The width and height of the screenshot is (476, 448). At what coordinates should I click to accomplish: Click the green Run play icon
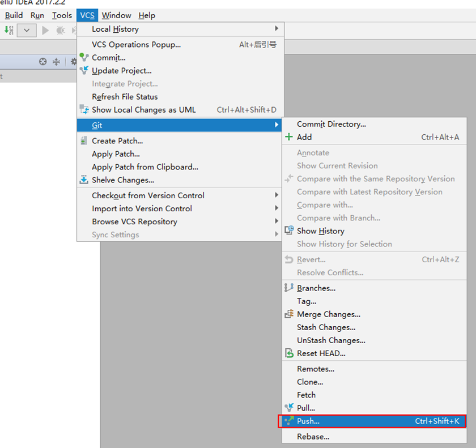coord(45,31)
